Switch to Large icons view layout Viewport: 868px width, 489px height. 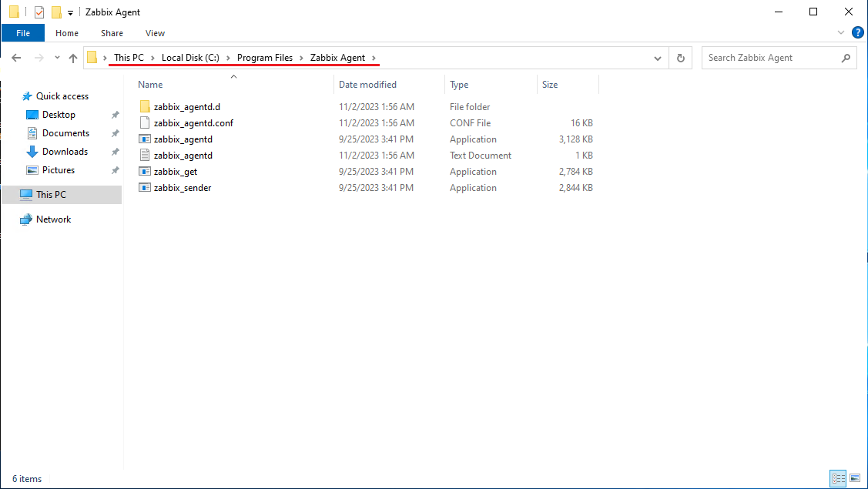[855, 478]
